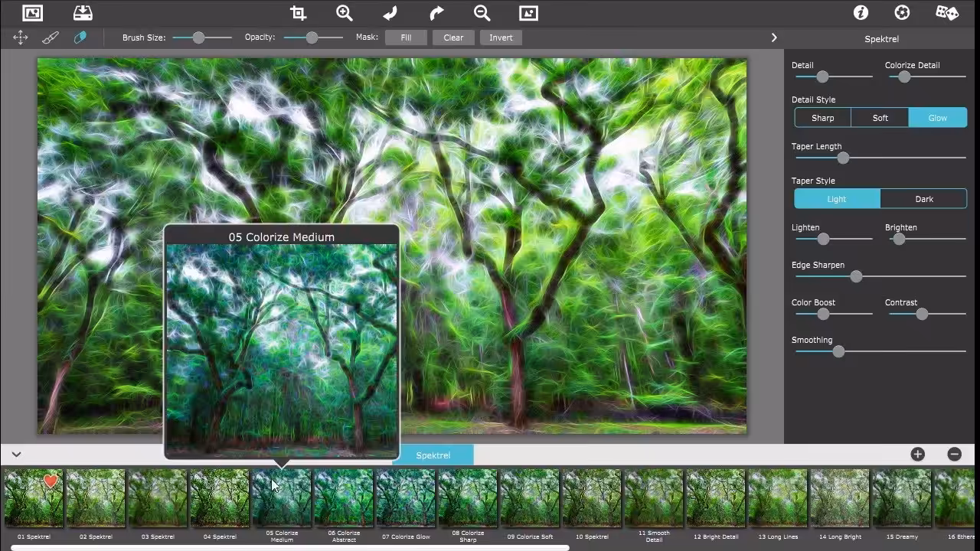Set Detail Style to Sharp
This screenshot has width=980, height=551.
pyautogui.click(x=823, y=118)
